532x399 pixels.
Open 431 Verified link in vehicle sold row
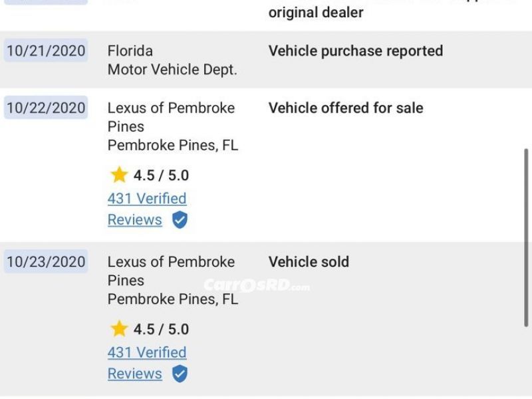tap(147, 352)
